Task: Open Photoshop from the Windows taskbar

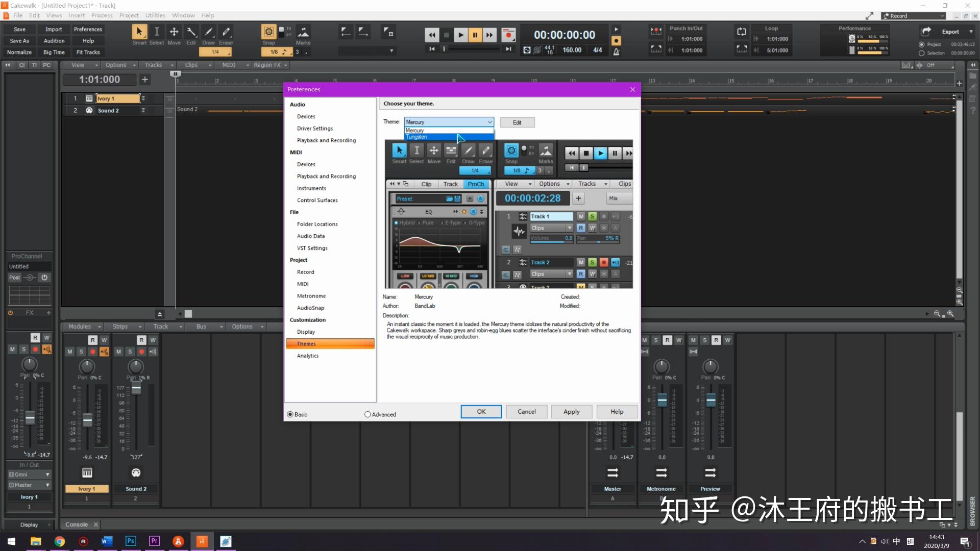Action: pyautogui.click(x=130, y=541)
